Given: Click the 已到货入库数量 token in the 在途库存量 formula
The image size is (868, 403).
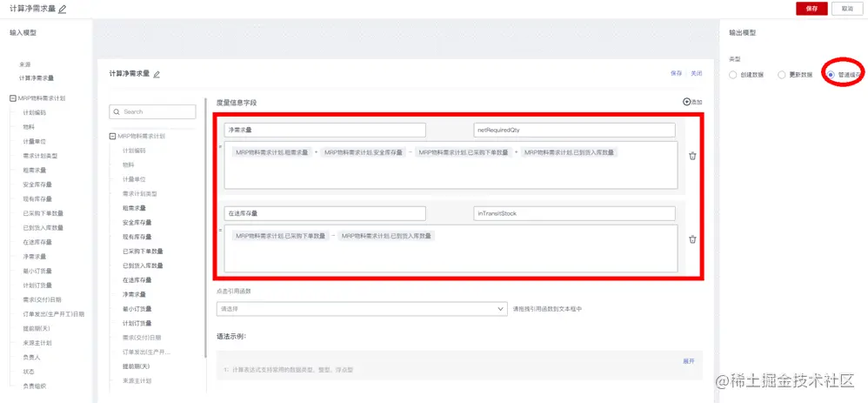Looking at the screenshot, I should (386, 236).
